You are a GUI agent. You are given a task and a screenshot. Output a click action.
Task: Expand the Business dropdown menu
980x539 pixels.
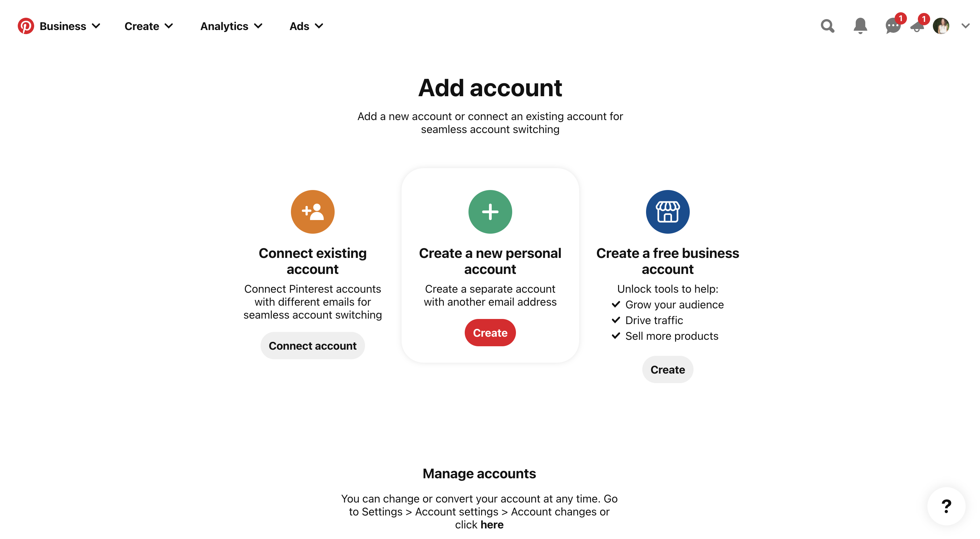point(69,26)
